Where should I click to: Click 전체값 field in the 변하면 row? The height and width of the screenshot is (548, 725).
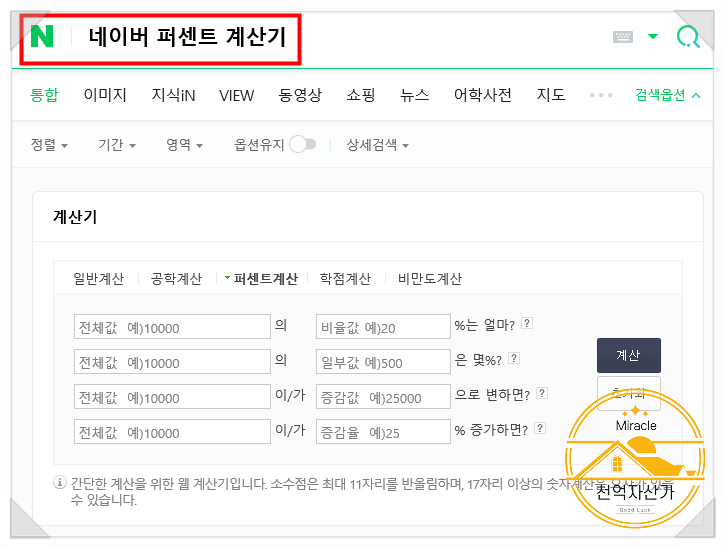pos(172,396)
